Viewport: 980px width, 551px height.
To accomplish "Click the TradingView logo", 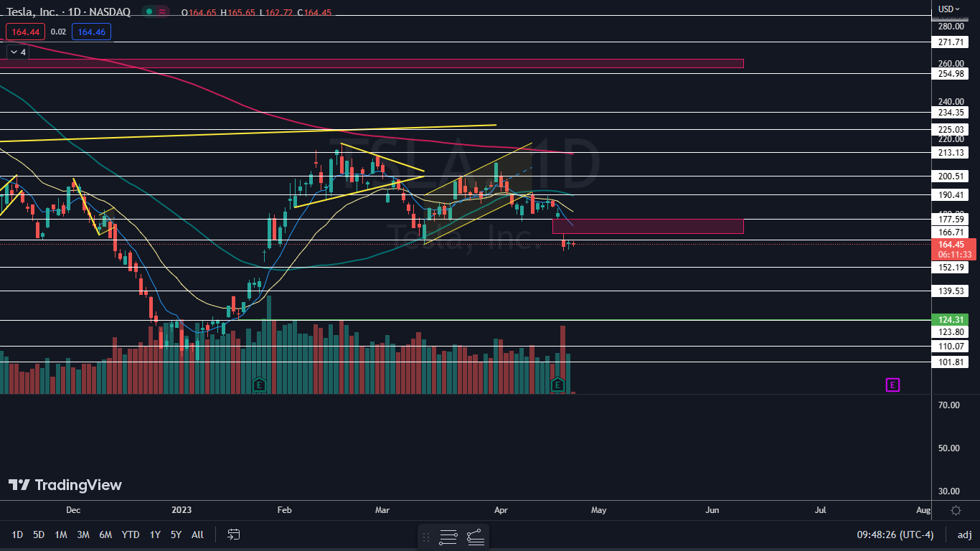I will (65, 485).
